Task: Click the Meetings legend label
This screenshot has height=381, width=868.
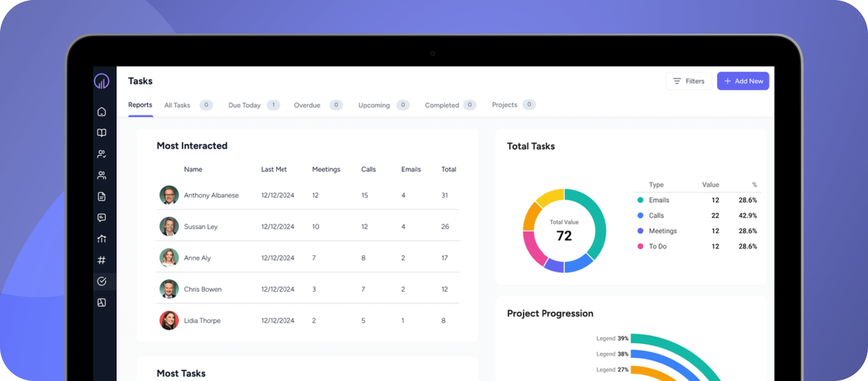Action: (x=663, y=231)
